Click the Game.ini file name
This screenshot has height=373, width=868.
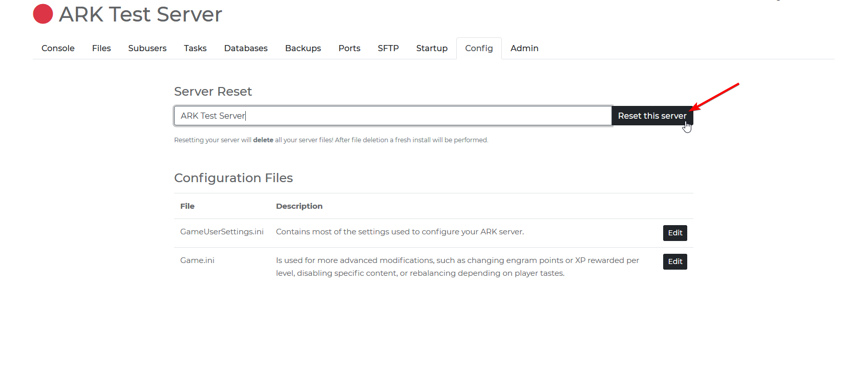197,260
